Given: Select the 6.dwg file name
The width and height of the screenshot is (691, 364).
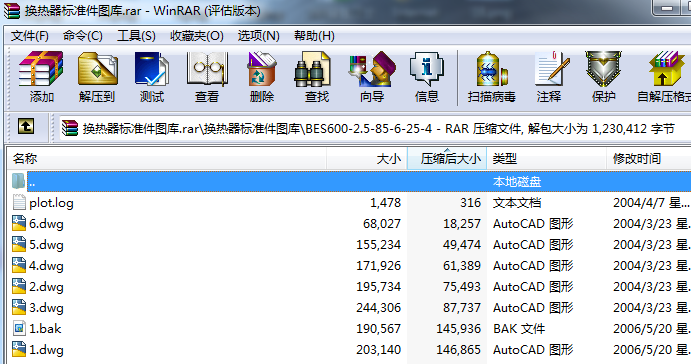Looking at the screenshot, I should pos(46,224).
